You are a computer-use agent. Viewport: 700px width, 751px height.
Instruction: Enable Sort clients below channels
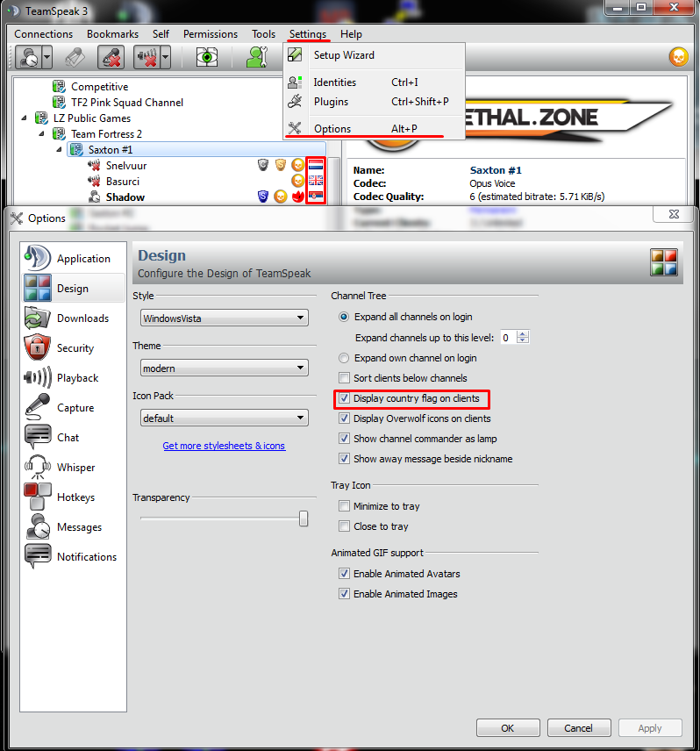(x=344, y=378)
